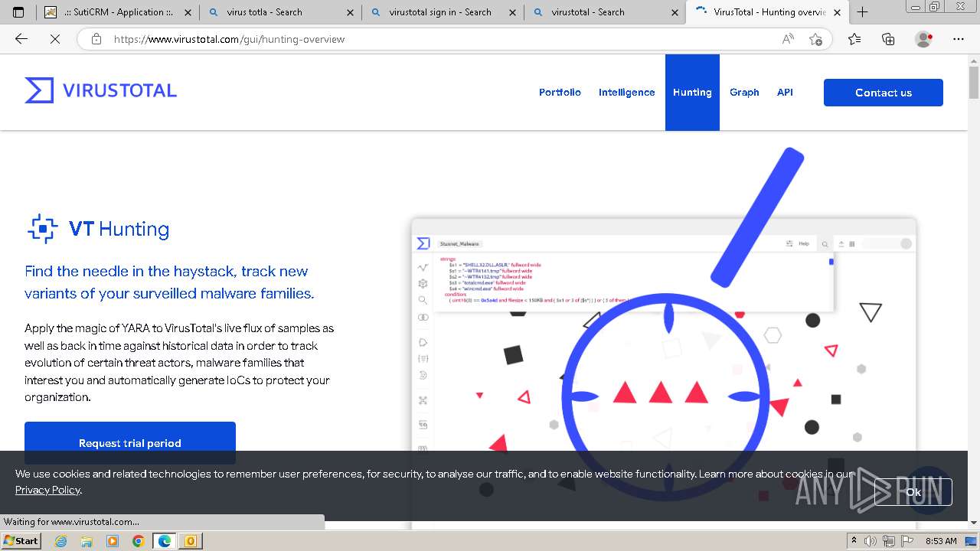Viewport: 980px width, 551px height.
Task: Open the Windows Start button
Action: tap(21, 540)
